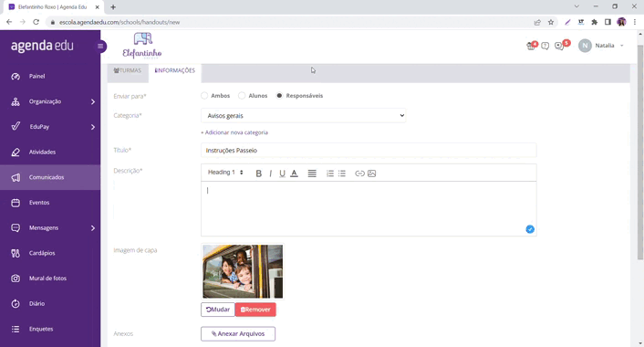Screen dimensions: 644x347
Task: Insert numbered list in description editor
Action: (330, 173)
